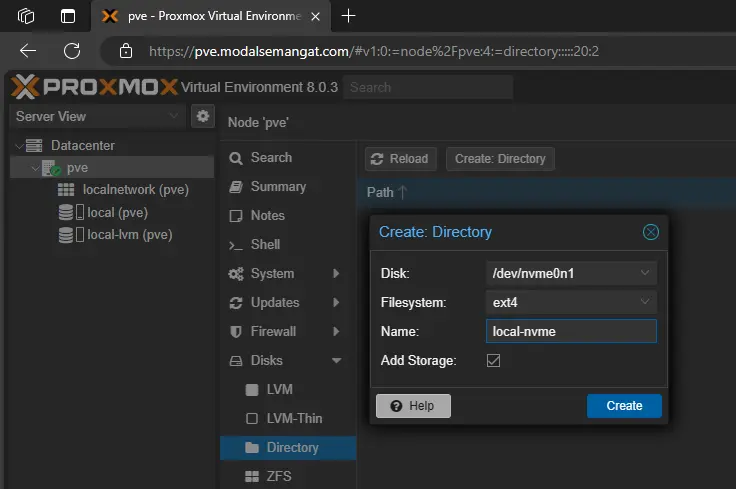Click the Proxmox logo
The width and height of the screenshot is (736, 489).
pyautogui.click(x=94, y=87)
